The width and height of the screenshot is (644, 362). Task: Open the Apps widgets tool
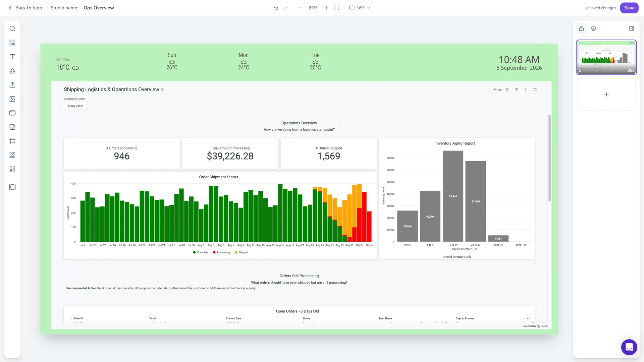[12, 169]
